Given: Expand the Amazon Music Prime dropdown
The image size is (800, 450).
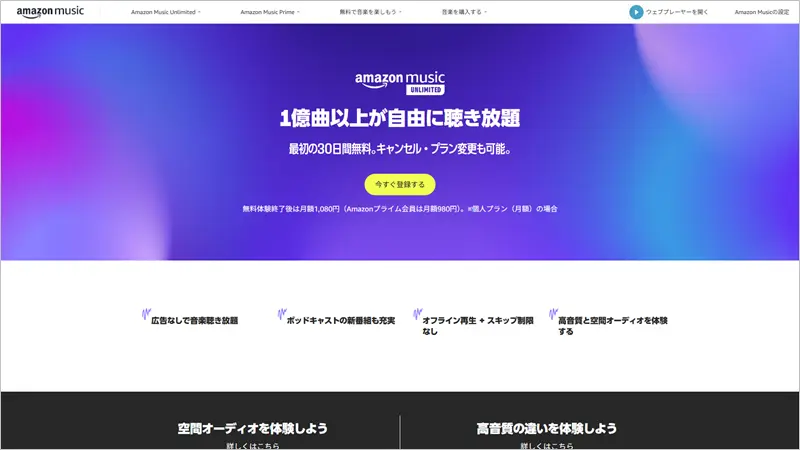Looking at the screenshot, I should (271, 12).
